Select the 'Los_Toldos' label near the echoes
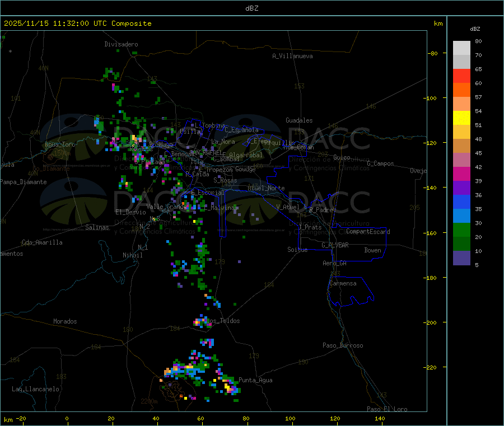504x426 pixels. (x=224, y=321)
